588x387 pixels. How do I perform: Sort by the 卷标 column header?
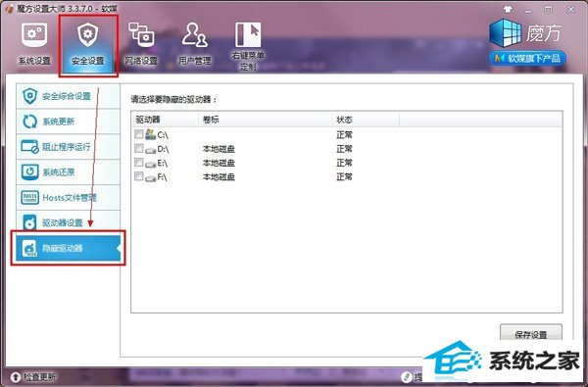(266, 120)
